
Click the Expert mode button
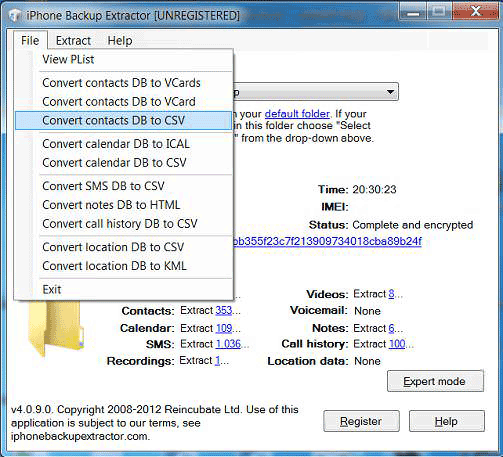point(435,381)
